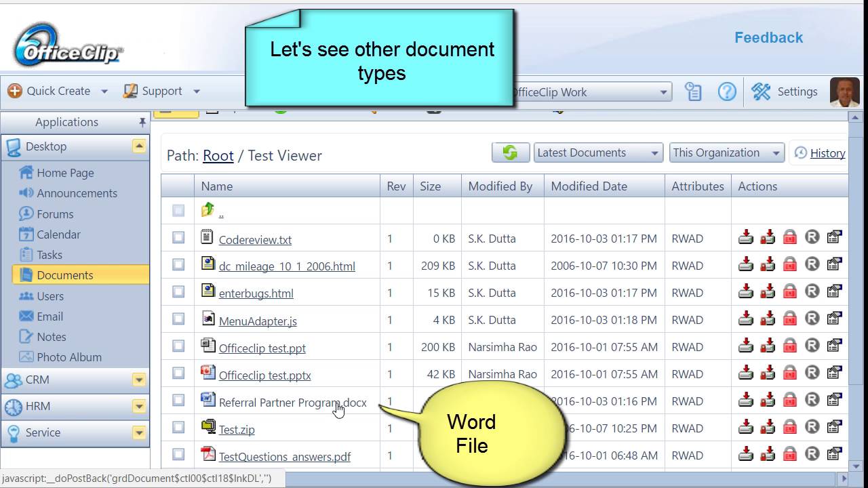Open the Codereview.txt file link

pyautogui.click(x=255, y=240)
